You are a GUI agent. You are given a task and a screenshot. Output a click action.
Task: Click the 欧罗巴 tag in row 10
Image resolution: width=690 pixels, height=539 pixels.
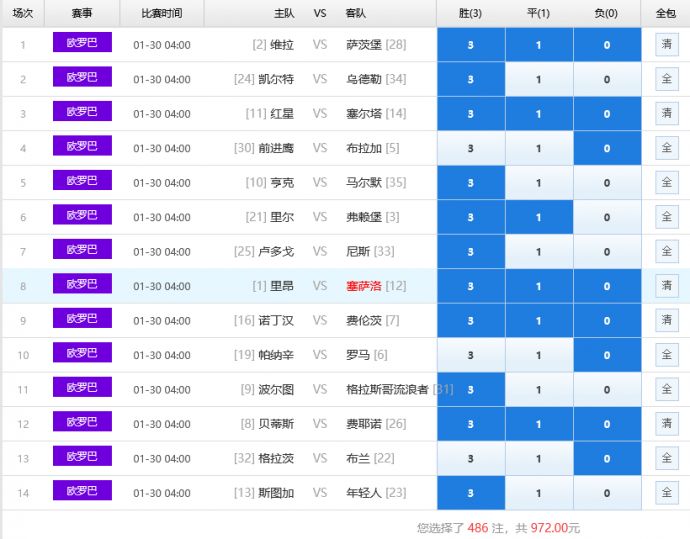point(82,354)
